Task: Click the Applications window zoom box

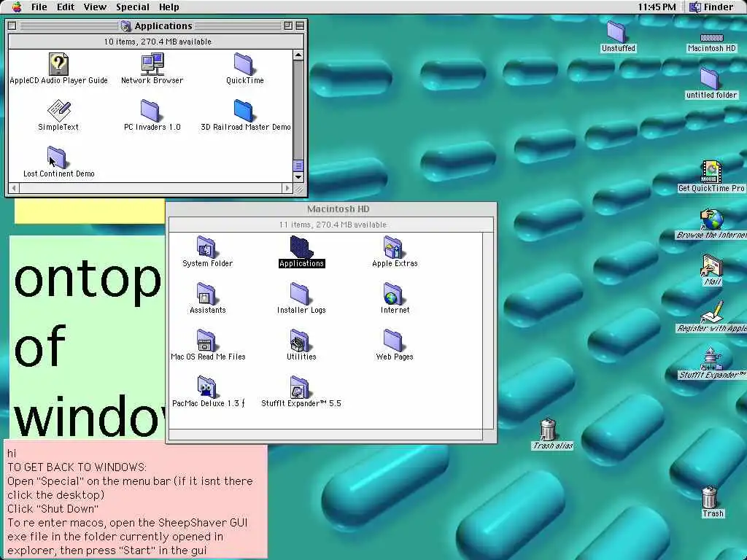Action: click(287, 26)
